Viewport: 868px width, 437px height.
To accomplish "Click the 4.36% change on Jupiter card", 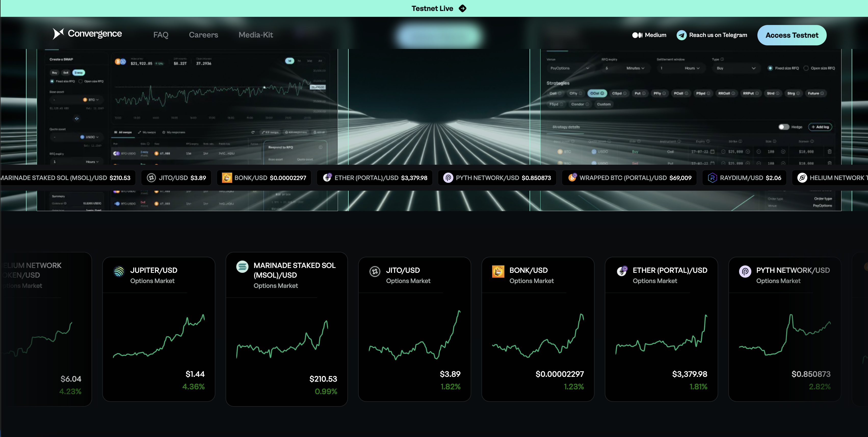I will [193, 387].
